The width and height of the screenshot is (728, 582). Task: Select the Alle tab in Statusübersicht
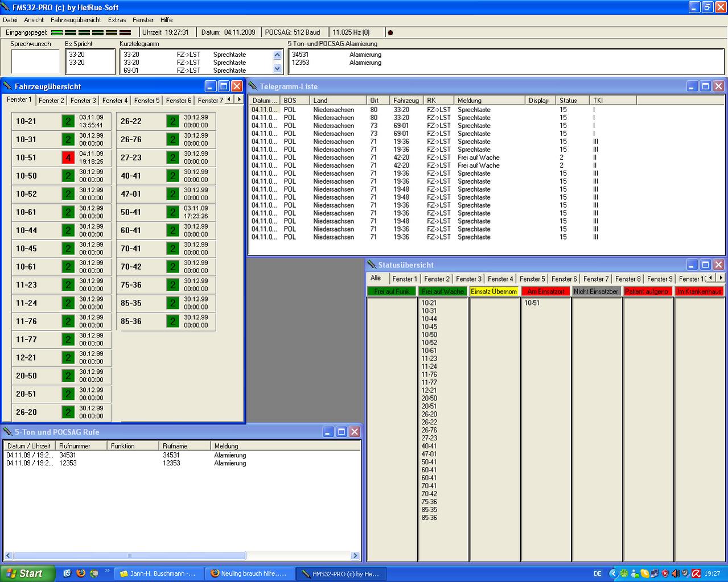tap(376, 278)
